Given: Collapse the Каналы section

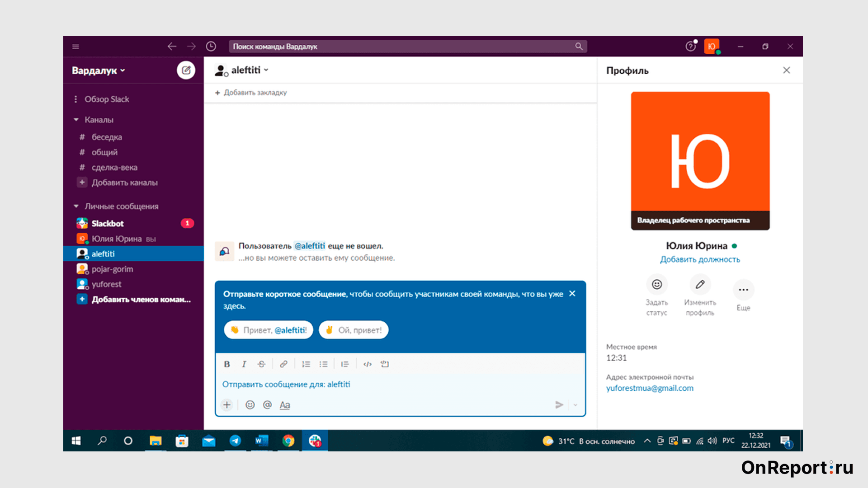Looking at the screenshot, I should [x=76, y=120].
